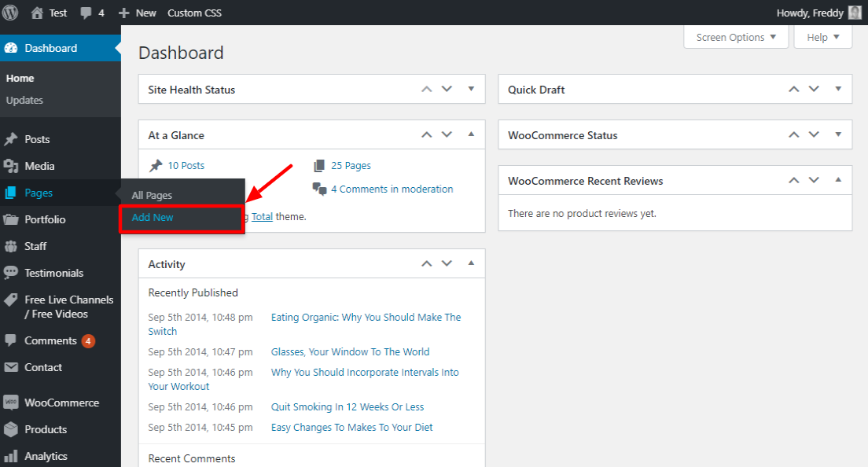Click the Posts pushpin icon in sidebar
The image size is (868, 467).
click(x=11, y=139)
